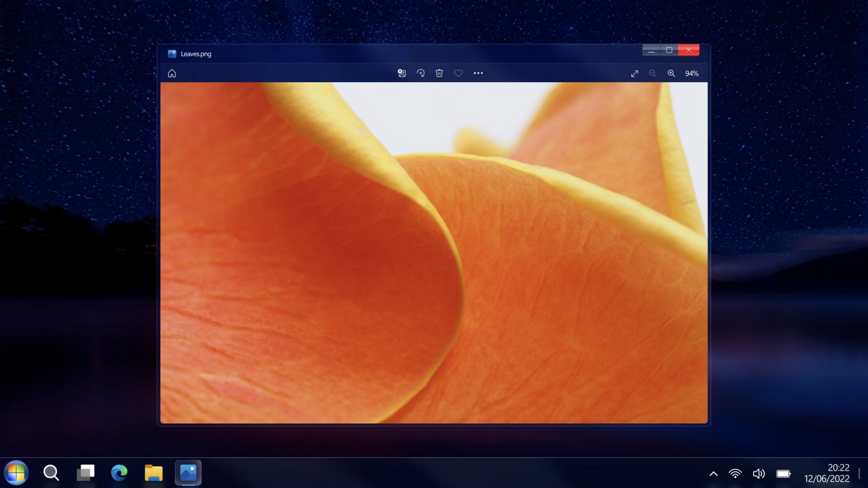
Task: Click the 94% zoom level text
Action: (x=692, y=74)
